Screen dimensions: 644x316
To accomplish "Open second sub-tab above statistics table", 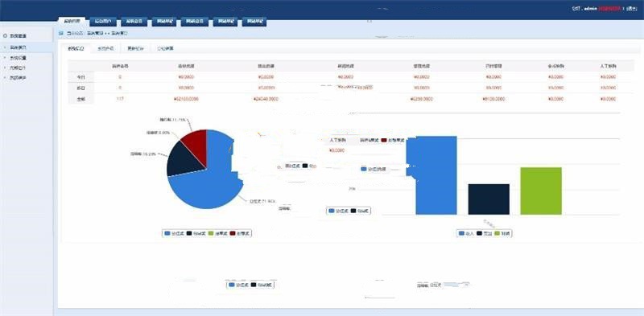I will click(106, 48).
